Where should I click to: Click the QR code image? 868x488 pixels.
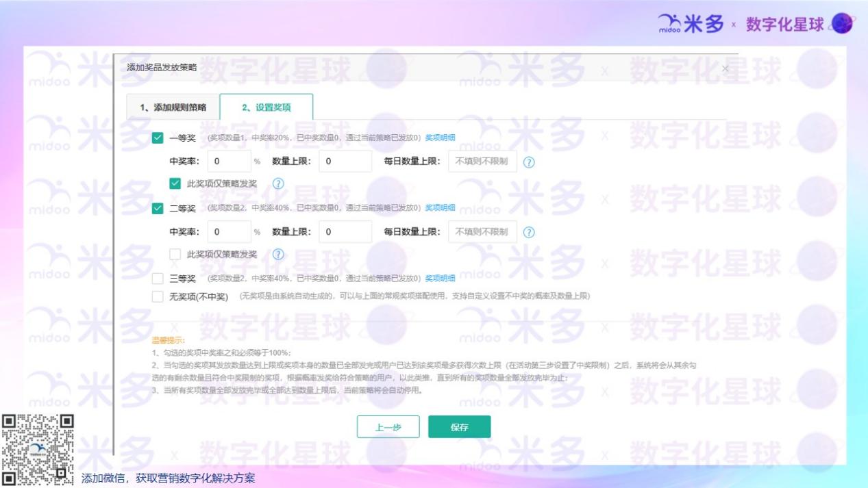[x=38, y=449]
